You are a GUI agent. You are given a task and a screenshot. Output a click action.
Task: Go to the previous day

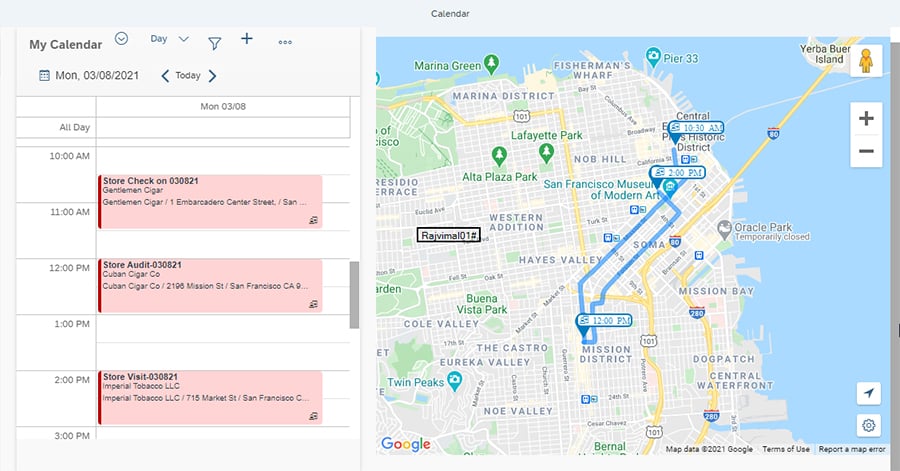pyautogui.click(x=165, y=76)
